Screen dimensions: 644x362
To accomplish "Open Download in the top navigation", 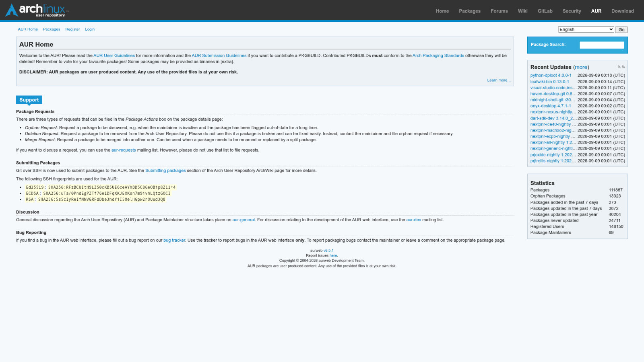I will pyautogui.click(x=623, y=11).
